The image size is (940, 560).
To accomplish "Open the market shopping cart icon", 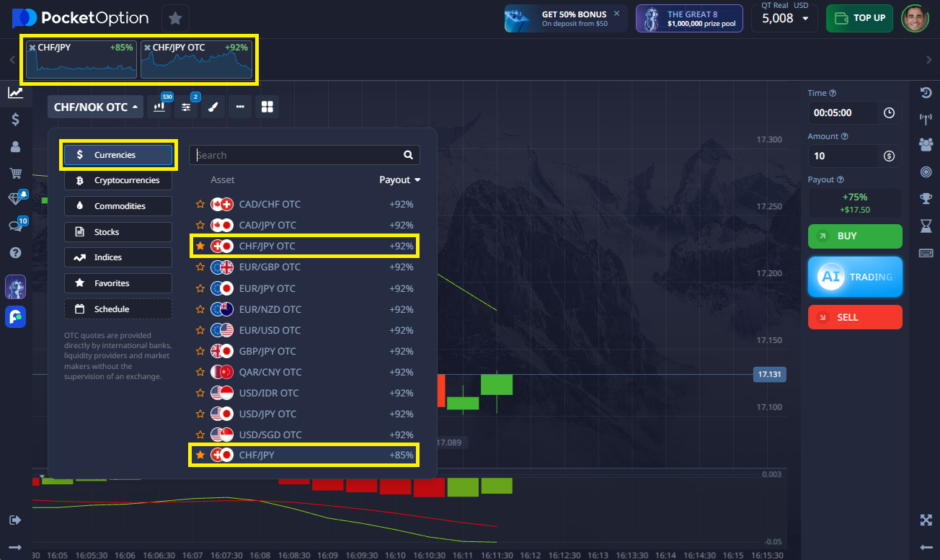I will pos(15,173).
